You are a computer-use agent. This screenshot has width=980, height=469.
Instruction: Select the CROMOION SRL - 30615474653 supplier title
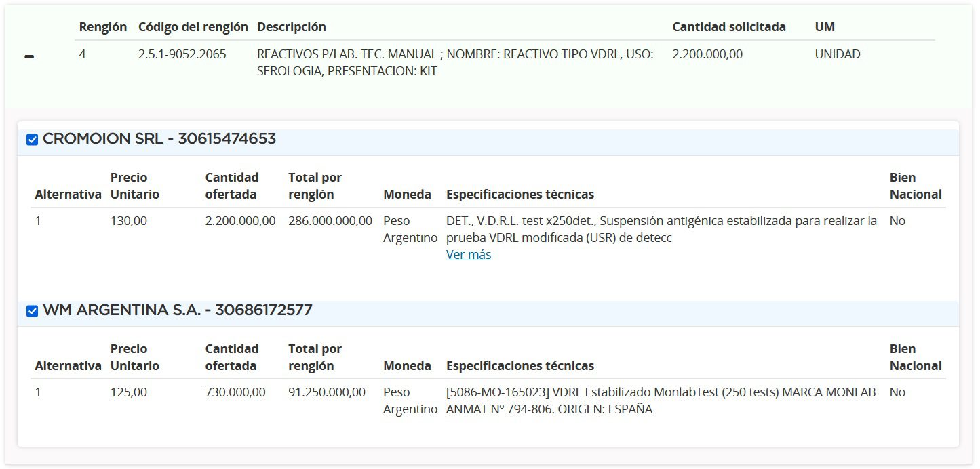coord(159,139)
